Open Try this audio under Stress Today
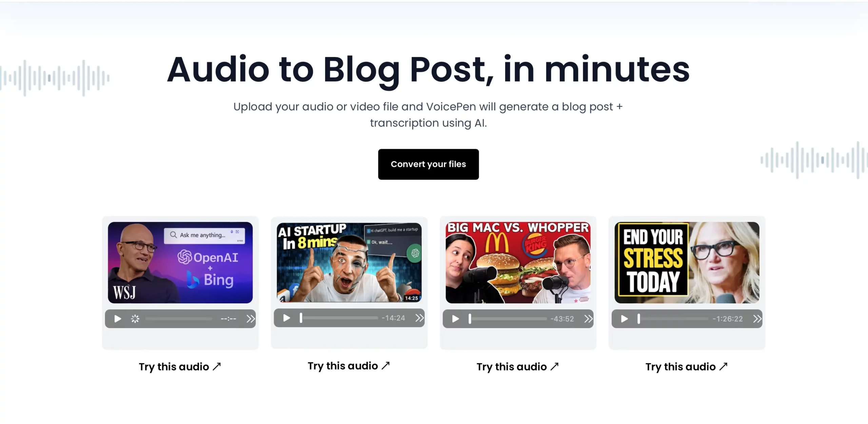Screen dimensions: 868x424 (x=686, y=367)
